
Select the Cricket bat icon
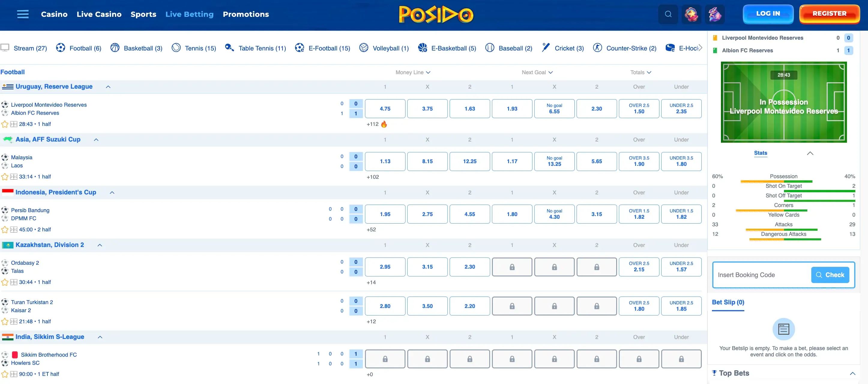tap(546, 48)
